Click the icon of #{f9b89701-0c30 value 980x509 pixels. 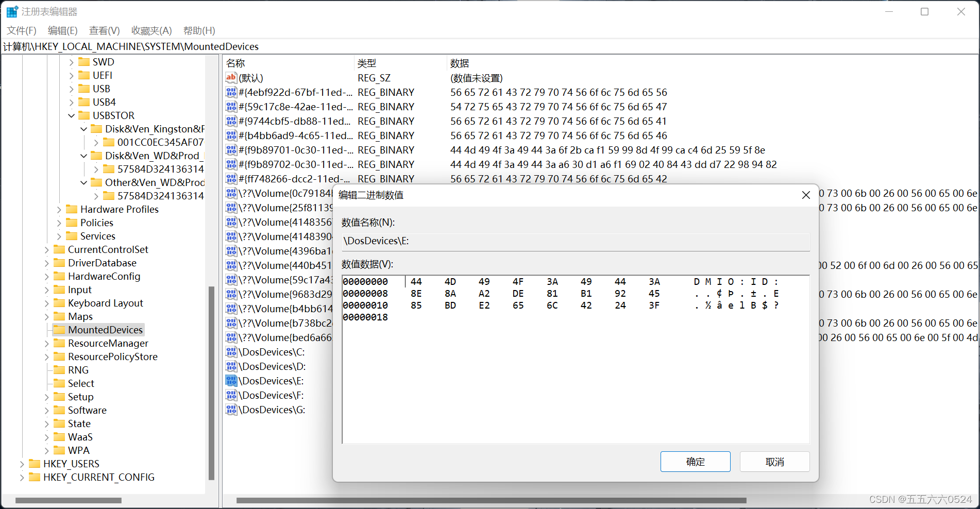coord(231,150)
